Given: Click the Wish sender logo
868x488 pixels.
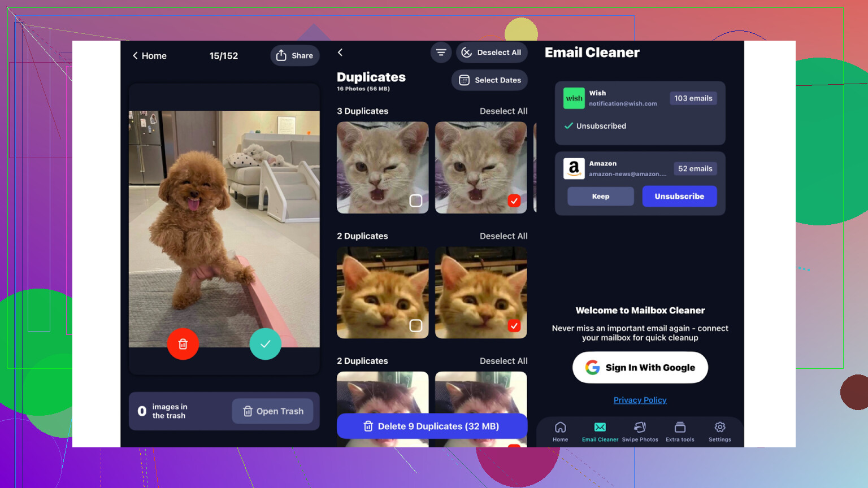Looking at the screenshot, I should point(574,98).
